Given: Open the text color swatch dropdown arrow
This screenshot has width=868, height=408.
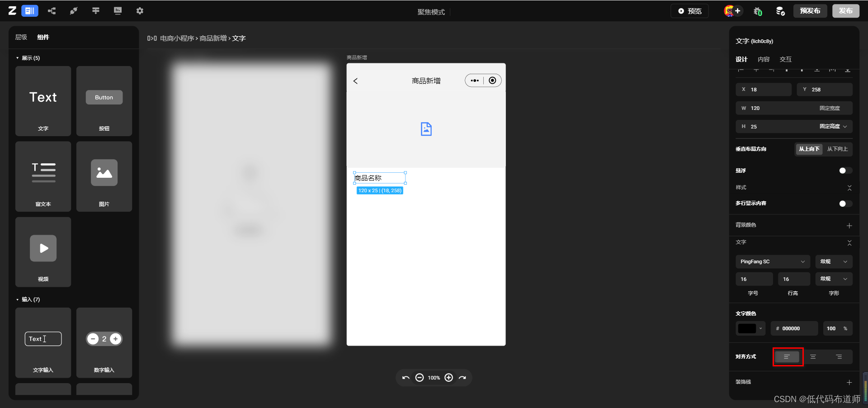Looking at the screenshot, I should point(761,328).
